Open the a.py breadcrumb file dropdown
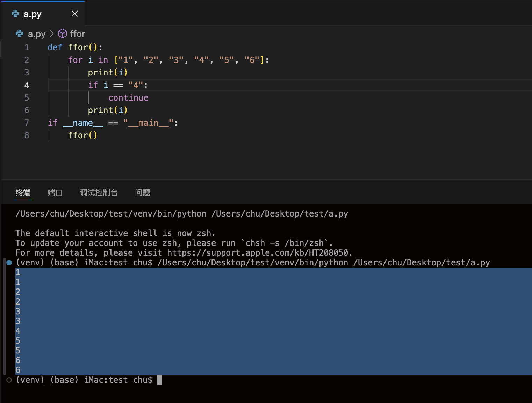The image size is (532, 403). click(x=36, y=34)
